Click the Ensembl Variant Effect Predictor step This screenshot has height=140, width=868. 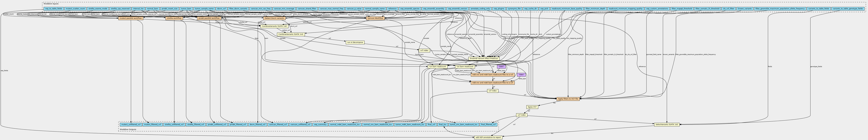point(484,59)
